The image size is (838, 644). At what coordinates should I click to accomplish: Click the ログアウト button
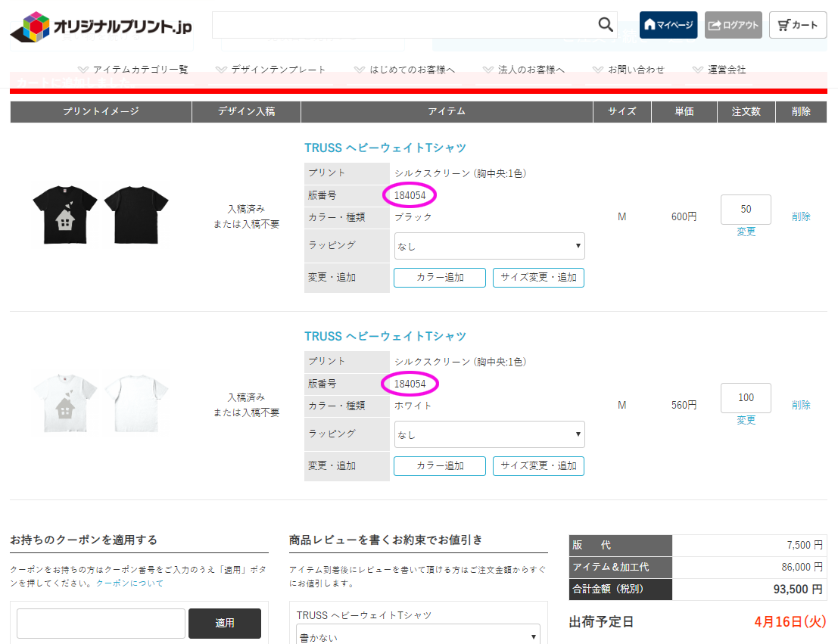pos(734,24)
